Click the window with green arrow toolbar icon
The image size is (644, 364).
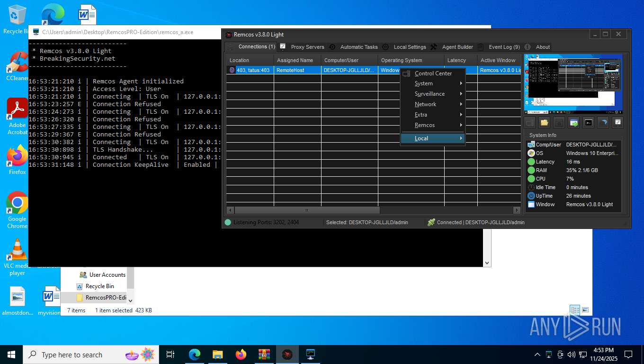point(573,123)
